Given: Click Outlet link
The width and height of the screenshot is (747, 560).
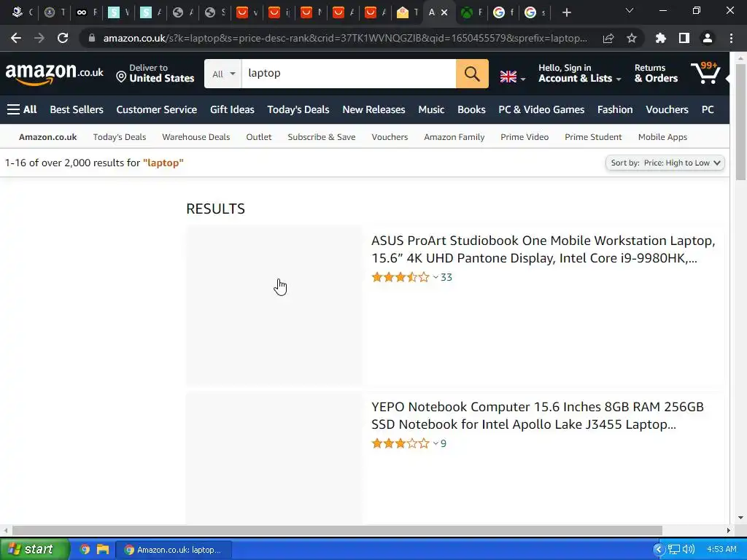Looking at the screenshot, I should (x=259, y=137).
